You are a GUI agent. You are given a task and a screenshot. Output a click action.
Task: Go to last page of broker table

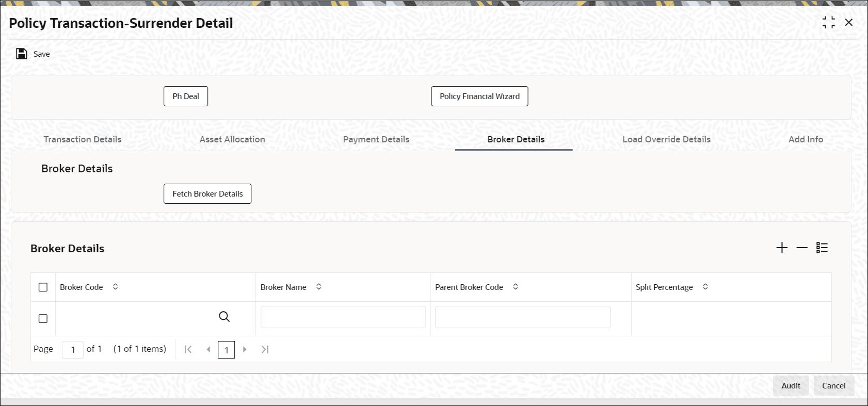265,350
